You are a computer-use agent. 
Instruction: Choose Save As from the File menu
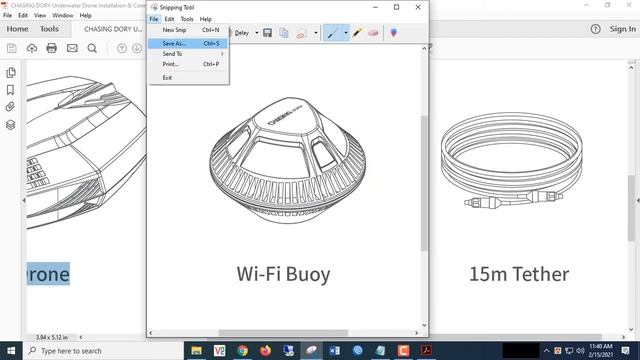tap(188, 43)
